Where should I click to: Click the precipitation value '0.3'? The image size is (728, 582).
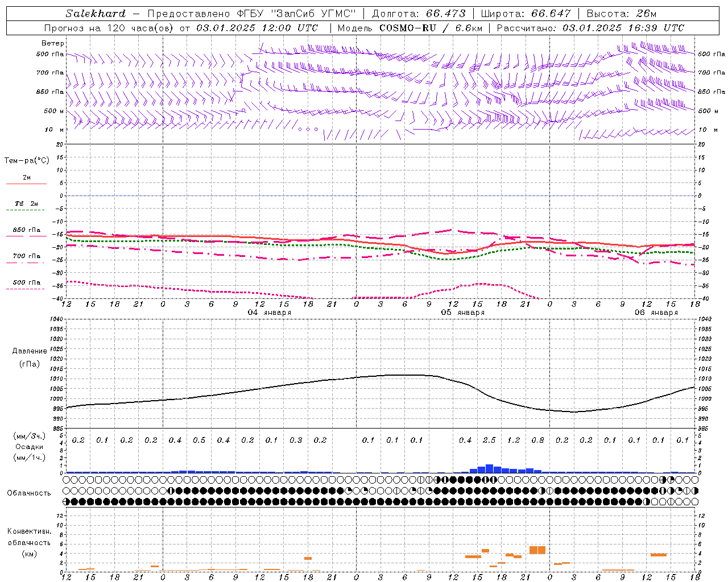pos(296,440)
